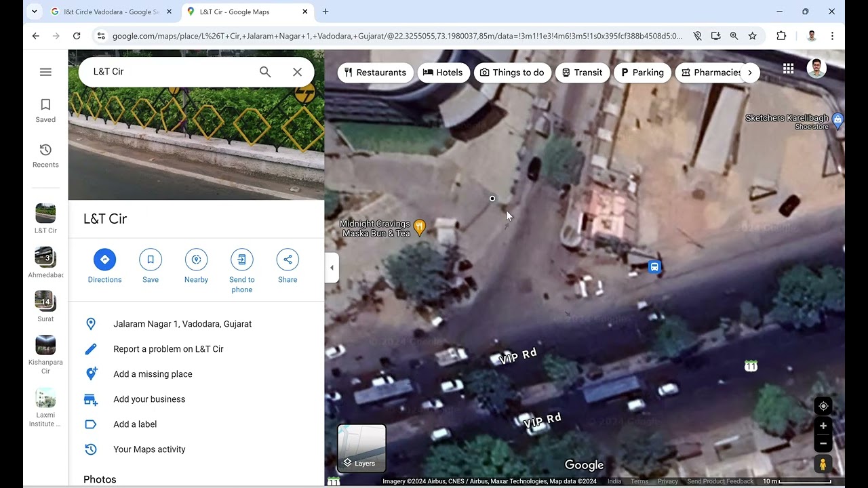Open Laxmi Institute recent thumbnail
868x488 pixels.
[x=45, y=407]
